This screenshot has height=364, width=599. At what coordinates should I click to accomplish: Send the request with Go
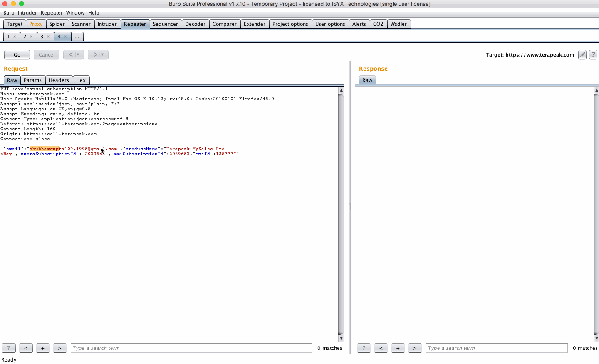tap(17, 54)
